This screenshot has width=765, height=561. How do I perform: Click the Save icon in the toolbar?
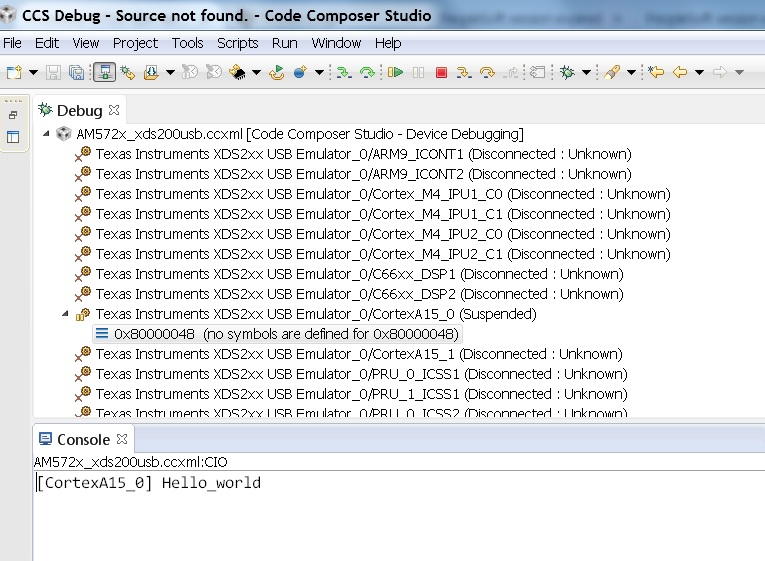click(x=54, y=72)
